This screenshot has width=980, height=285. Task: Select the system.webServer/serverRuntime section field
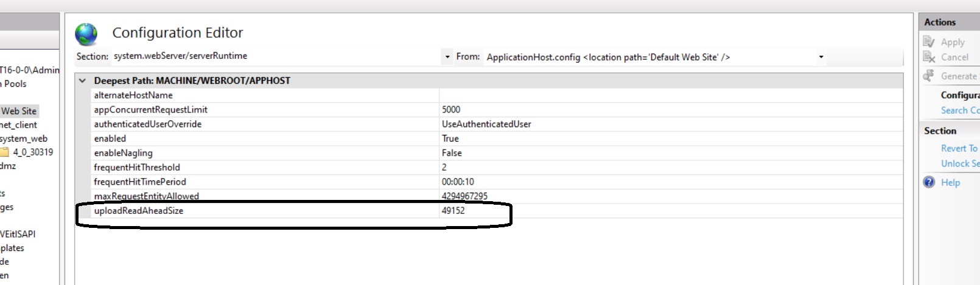tap(277, 56)
